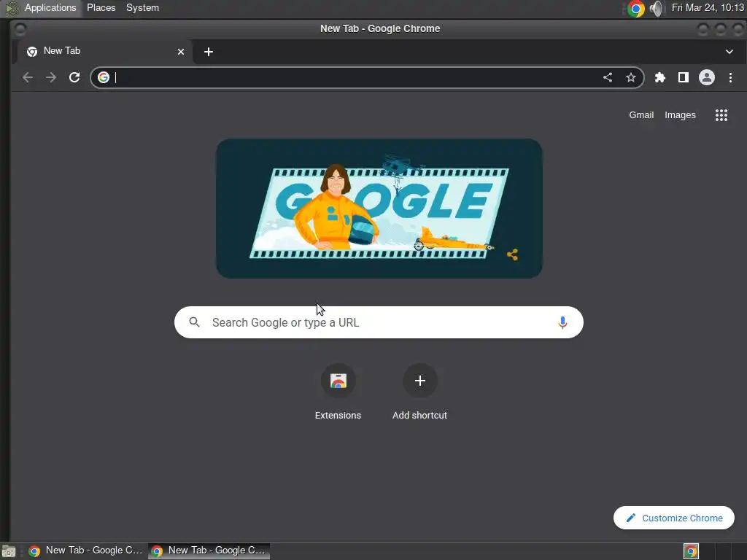The width and height of the screenshot is (747, 560).
Task: Click the Google Doodle image
Action: coord(379,209)
